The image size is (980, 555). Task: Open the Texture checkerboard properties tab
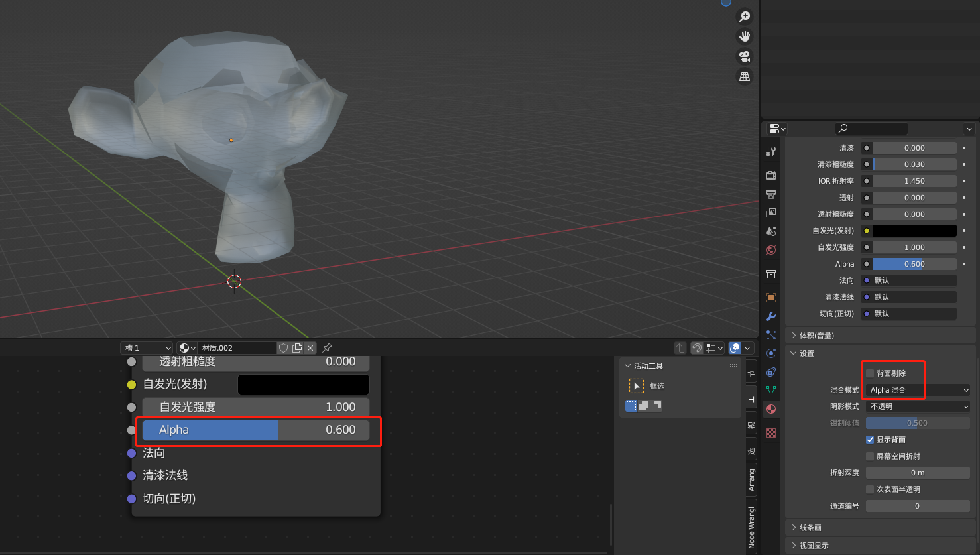click(x=771, y=433)
